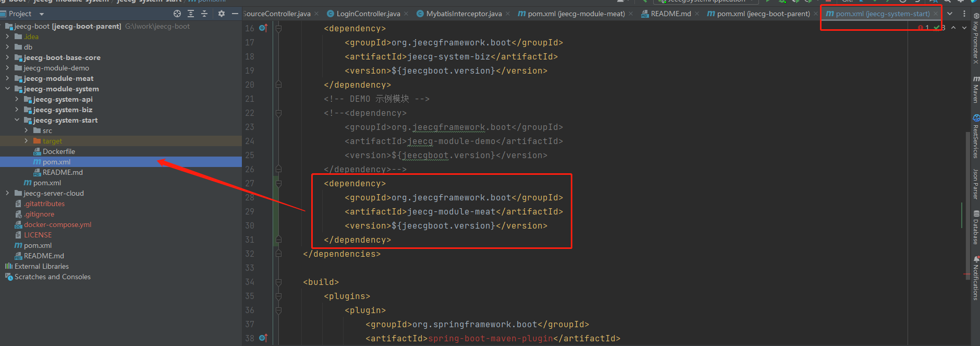Expand jeecg-system-api module
Image resolution: width=980 pixels, height=346 pixels.
point(17,99)
